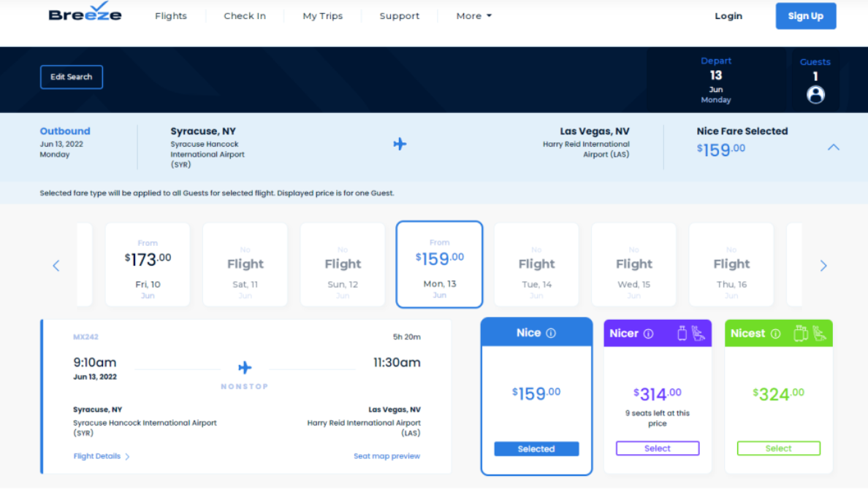Open the Flight Details link

tap(97, 456)
